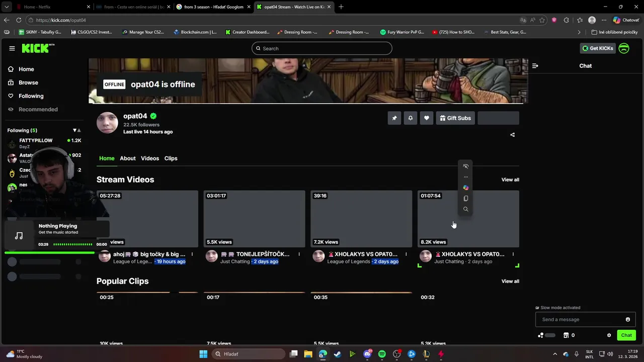Open Iné obľúbené položky bookmarks folder

pyautogui.click(x=614, y=32)
